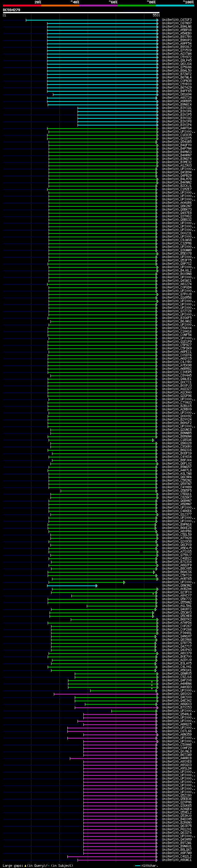Click the UniRef100_B7ZWT2 hit
This screenshot has width=197, height=868.
pyautogui.click(x=176, y=74)
